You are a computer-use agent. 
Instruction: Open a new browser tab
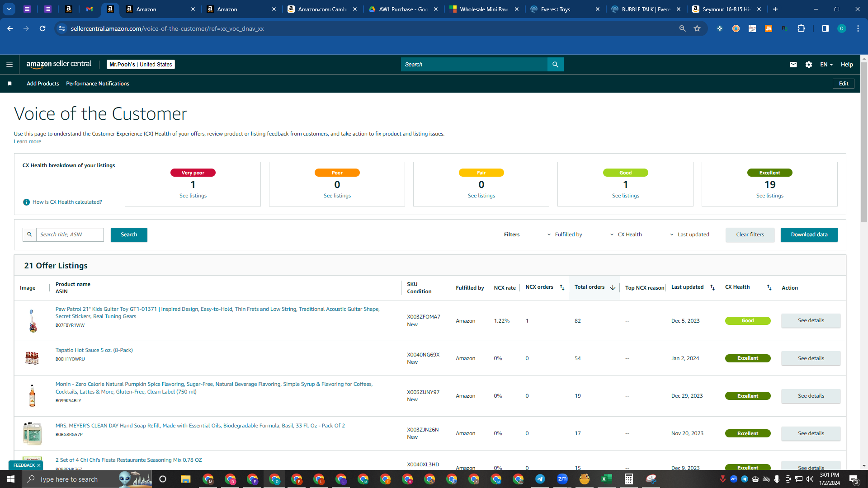pos(775,9)
